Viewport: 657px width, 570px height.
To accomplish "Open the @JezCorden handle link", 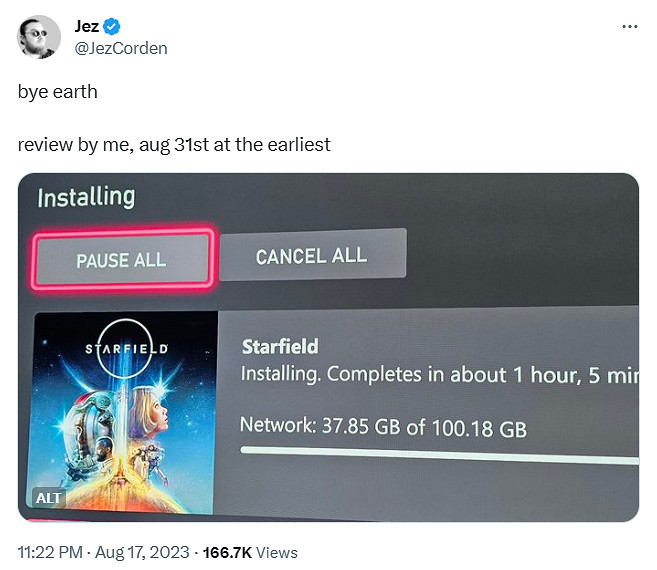I will coord(121,48).
